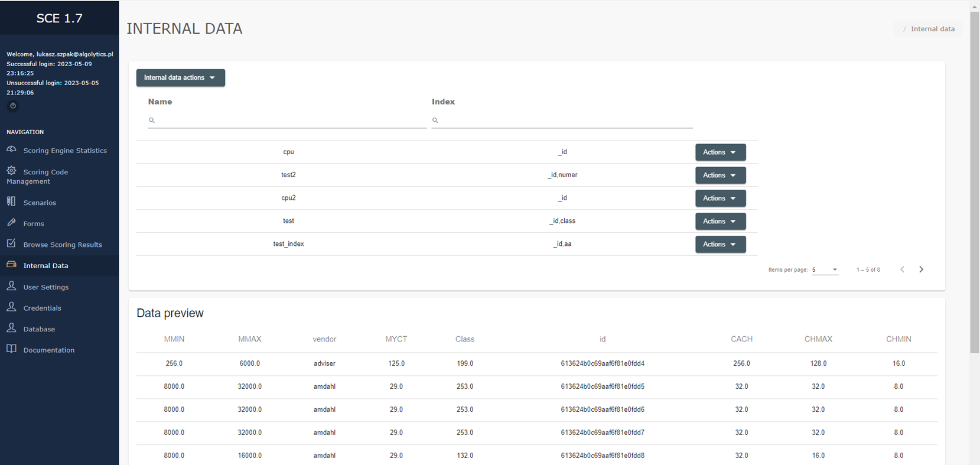Click the Database sidebar icon
Screen dimensions: 980x465
coord(11,328)
